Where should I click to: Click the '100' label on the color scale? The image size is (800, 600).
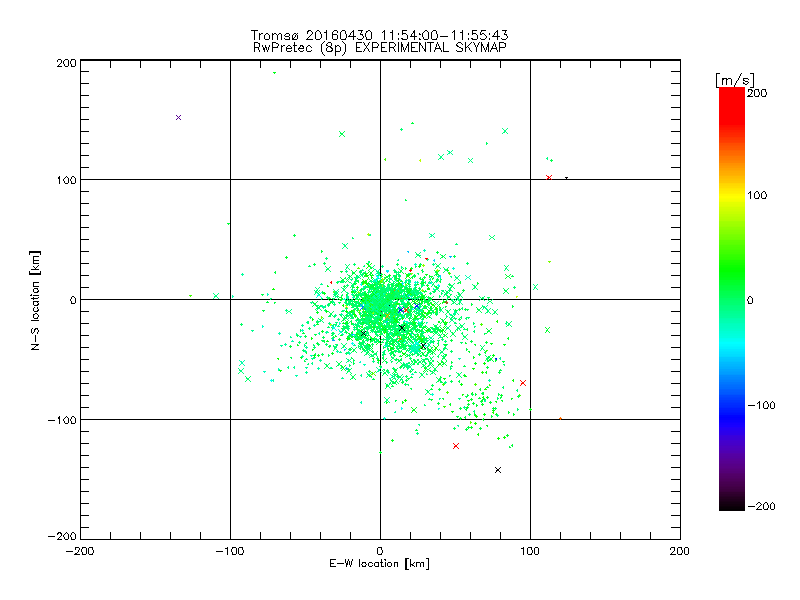pos(757,195)
